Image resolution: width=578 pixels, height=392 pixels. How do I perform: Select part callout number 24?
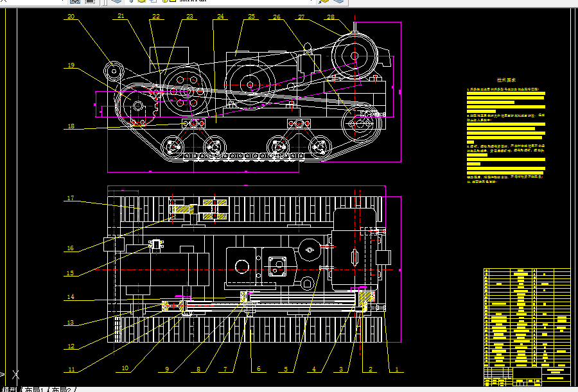coord(220,17)
